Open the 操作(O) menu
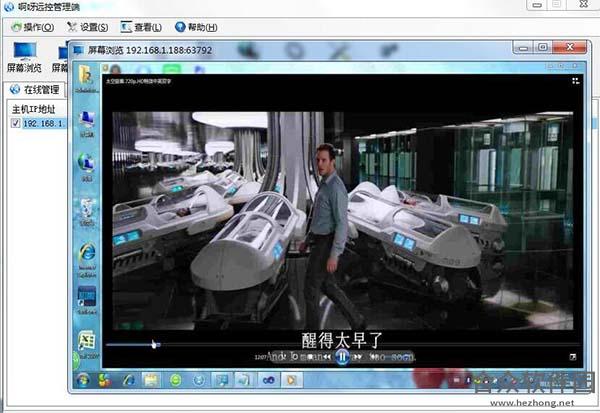This screenshot has height=413, width=600. coord(33,27)
